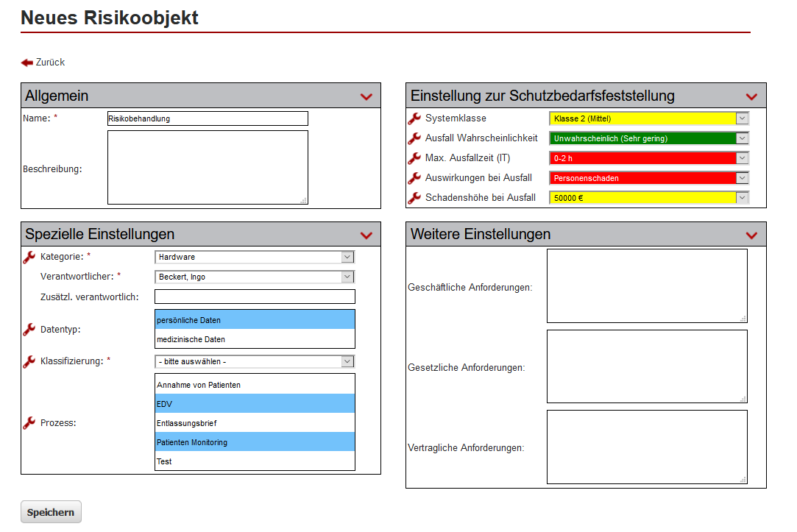This screenshot has width=797, height=532.
Task: Select medizinische Daten in the Datentyp list
Action: [254, 341]
